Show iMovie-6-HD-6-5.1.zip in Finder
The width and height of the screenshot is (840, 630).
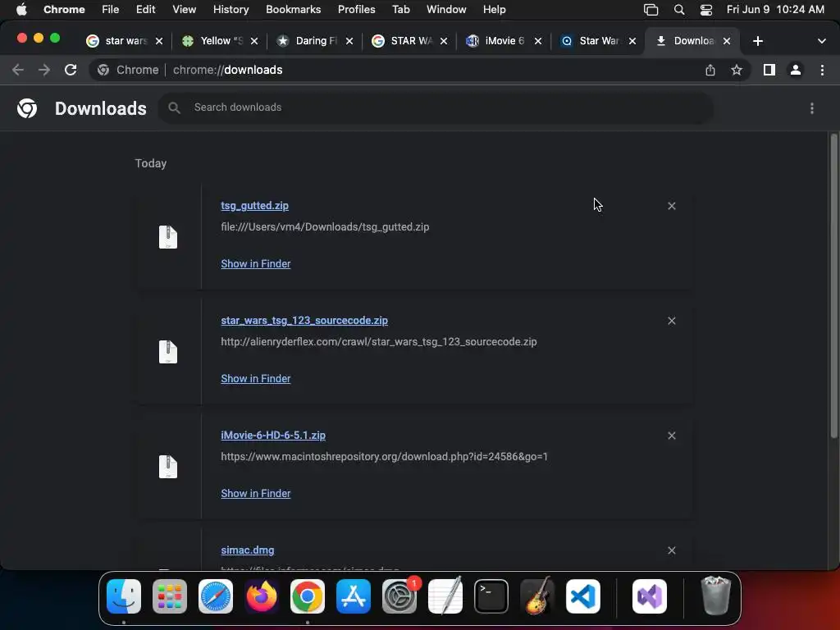pos(256,493)
